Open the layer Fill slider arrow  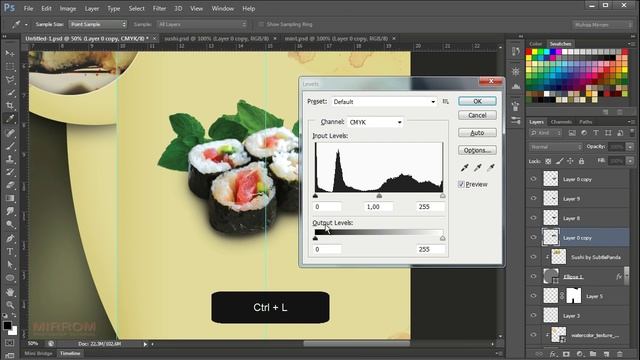[631, 161]
